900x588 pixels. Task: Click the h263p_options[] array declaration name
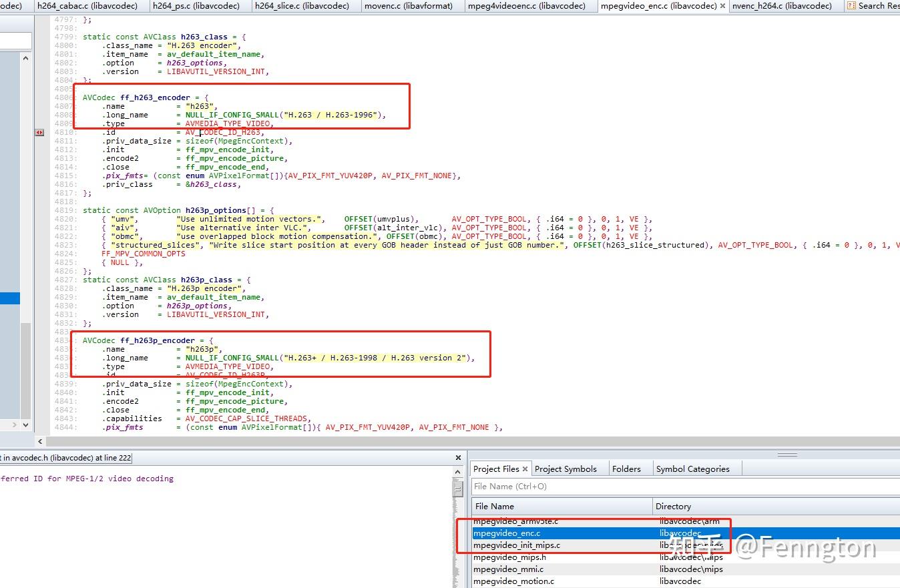pos(216,210)
